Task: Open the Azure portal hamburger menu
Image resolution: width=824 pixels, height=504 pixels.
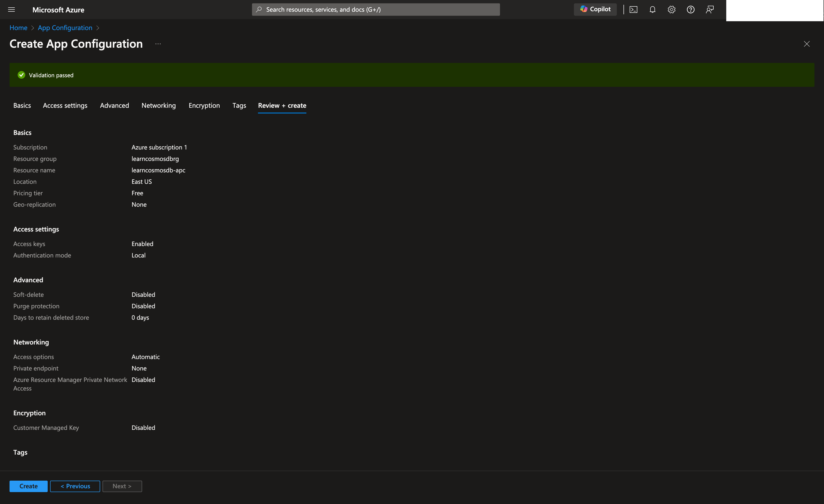Action: pos(11,9)
